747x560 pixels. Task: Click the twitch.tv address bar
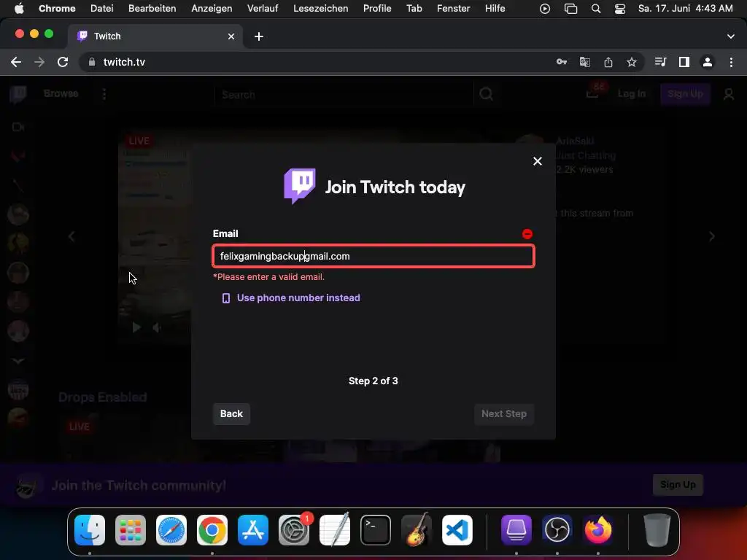(x=314, y=62)
